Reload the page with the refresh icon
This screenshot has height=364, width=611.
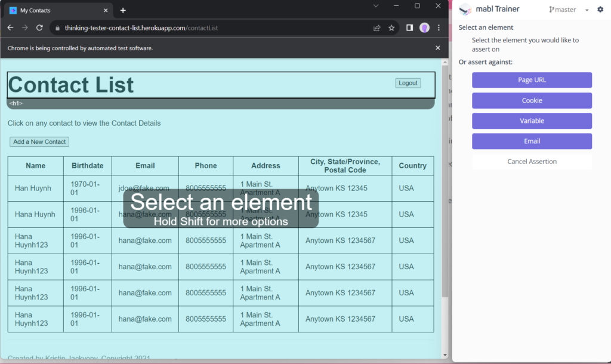[x=39, y=28]
